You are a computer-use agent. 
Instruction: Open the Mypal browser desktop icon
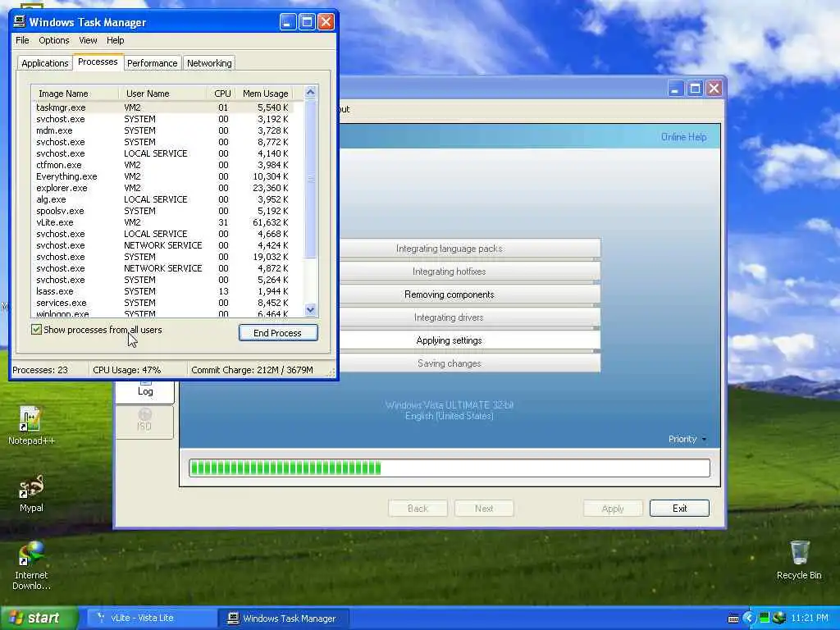point(31,493)
